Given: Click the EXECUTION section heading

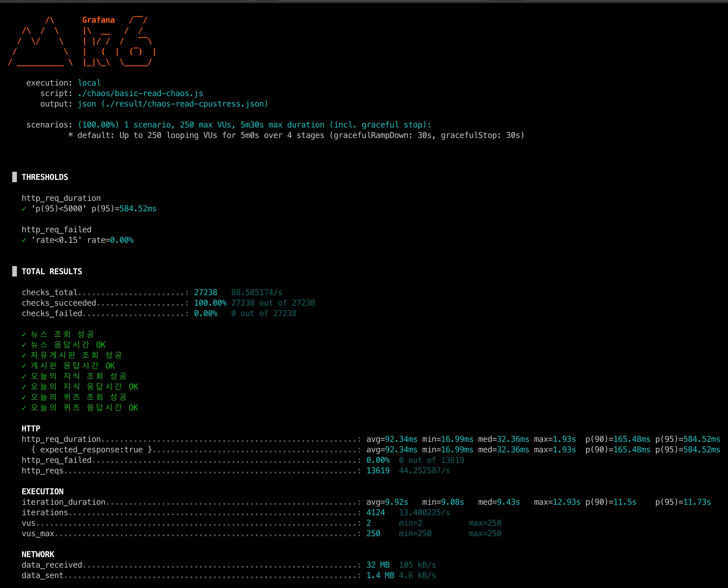Looking at the screenshot, I should 43,491.
